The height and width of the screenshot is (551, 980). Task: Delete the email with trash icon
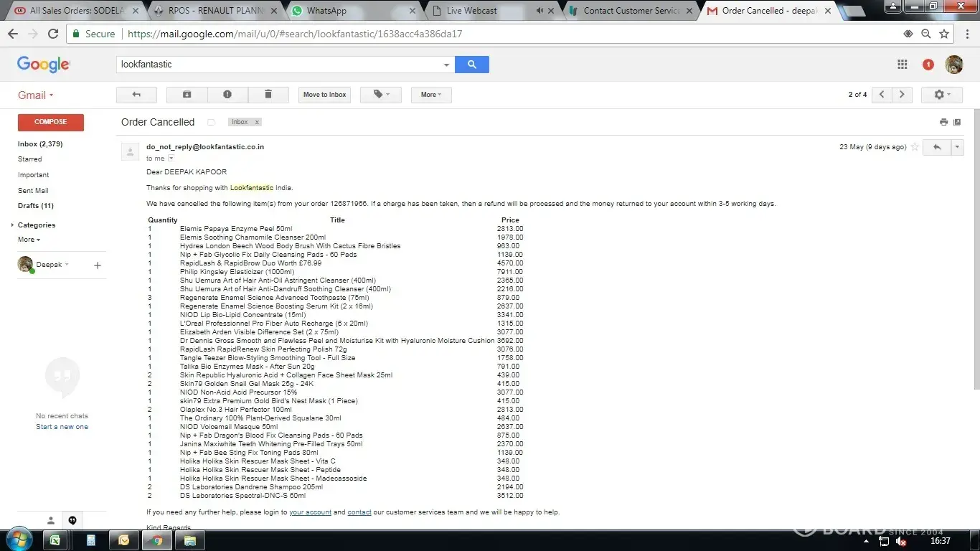pos(268,95)
